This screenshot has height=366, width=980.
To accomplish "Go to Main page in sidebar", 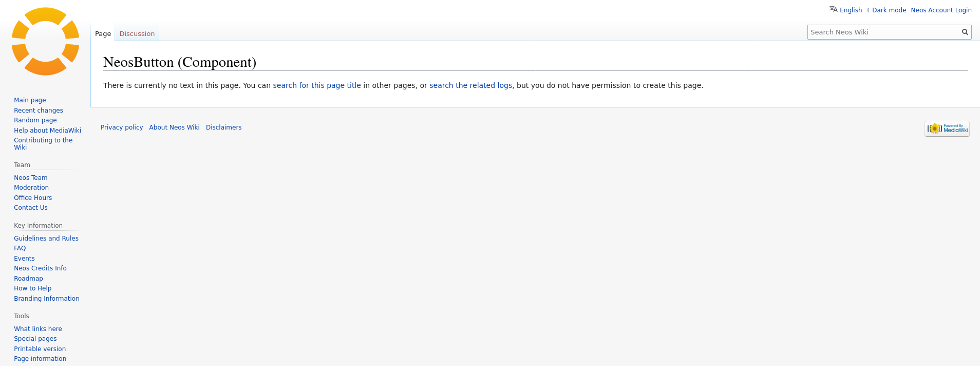I will tap(30, 100).
